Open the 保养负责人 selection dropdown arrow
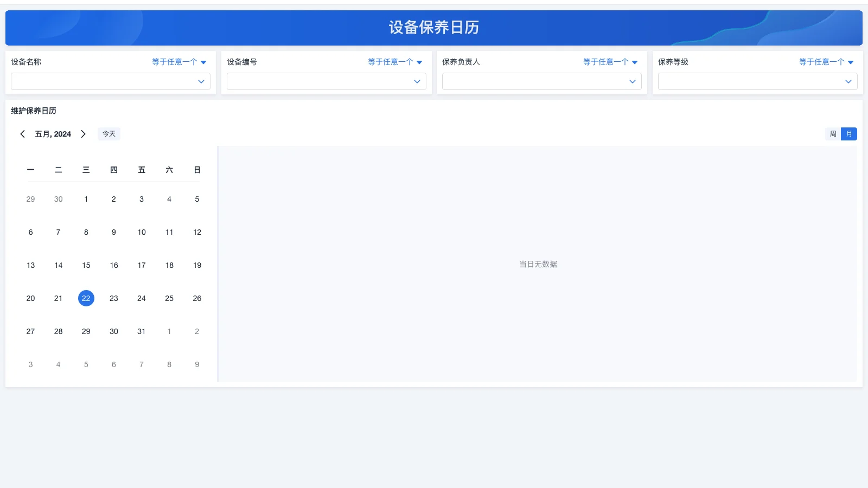The width and height of the screenshot is (868, 488). [632, 81]
